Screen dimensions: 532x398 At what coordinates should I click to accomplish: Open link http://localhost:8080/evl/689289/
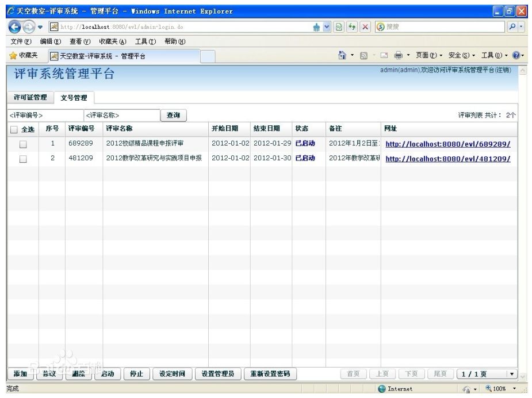(447, 144)
